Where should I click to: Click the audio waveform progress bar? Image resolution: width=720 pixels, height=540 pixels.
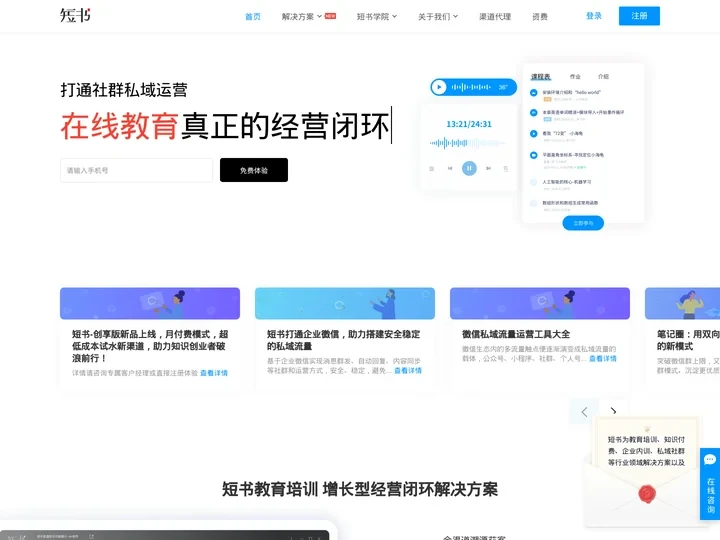[467, 143]
